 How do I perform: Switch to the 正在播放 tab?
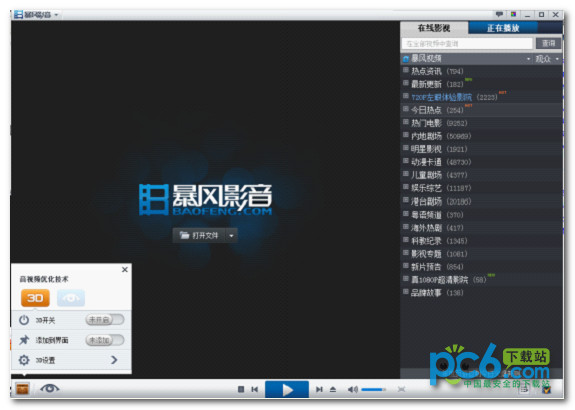click(x=503, y=28)
